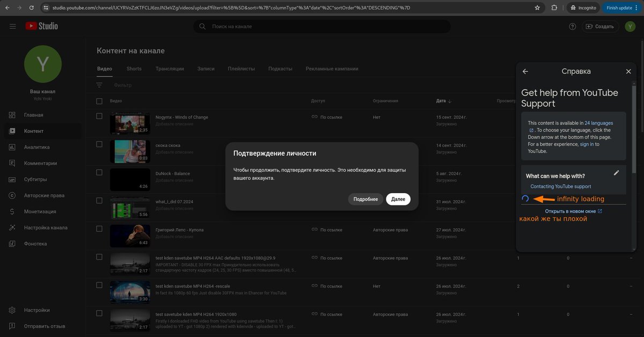Viewport: 644px width, 337px height.
Task: Expand the Фильтр options
Action: coord(99,84)
